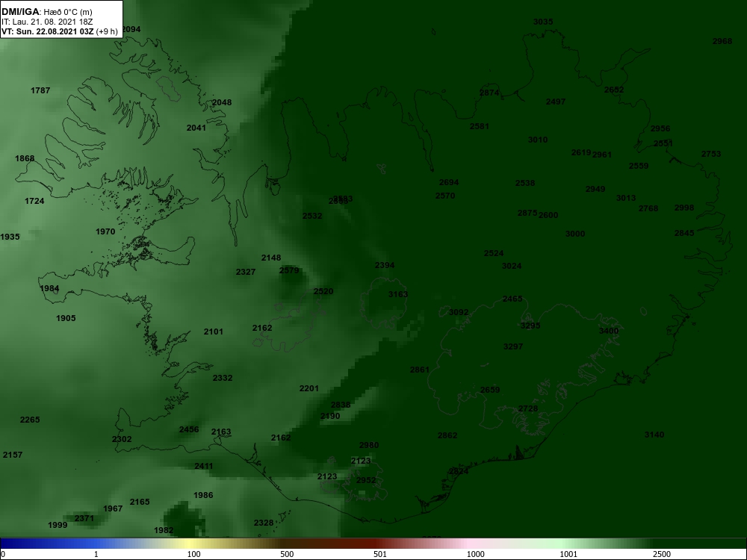Click the map value 1935
This screenshot has width=747, height=560.
10,237
